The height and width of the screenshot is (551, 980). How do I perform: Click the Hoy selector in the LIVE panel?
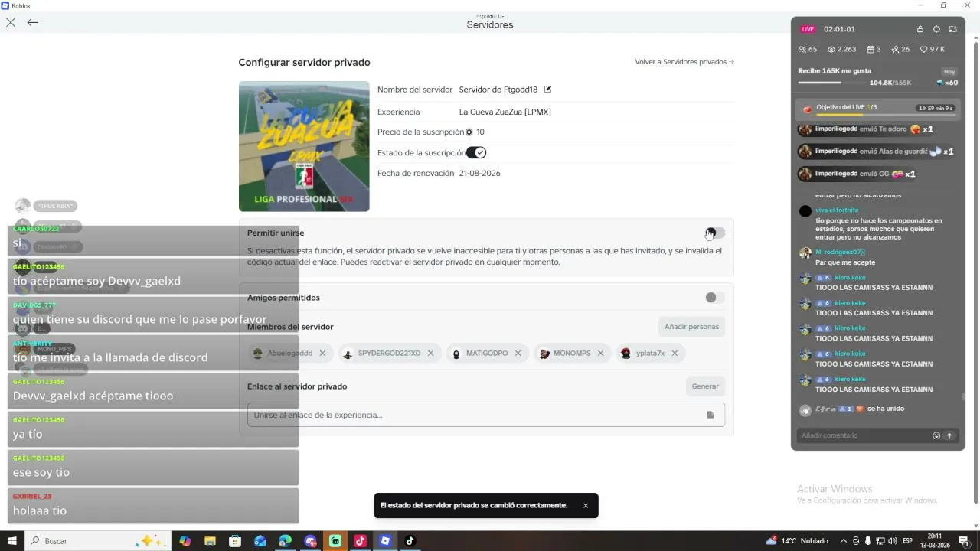pyautogui.click(x=949, y=71)
